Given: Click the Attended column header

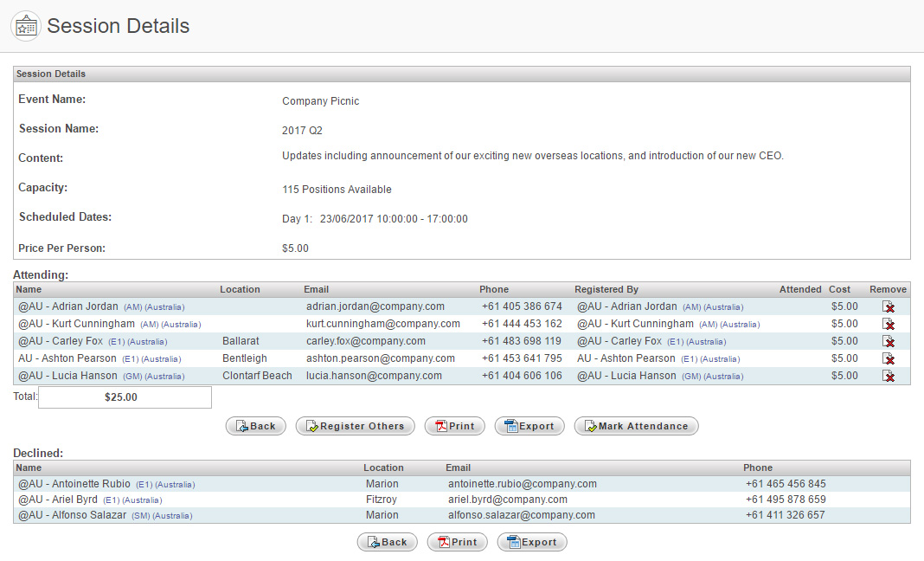Looking at the screenshot, I should [799, 289].
